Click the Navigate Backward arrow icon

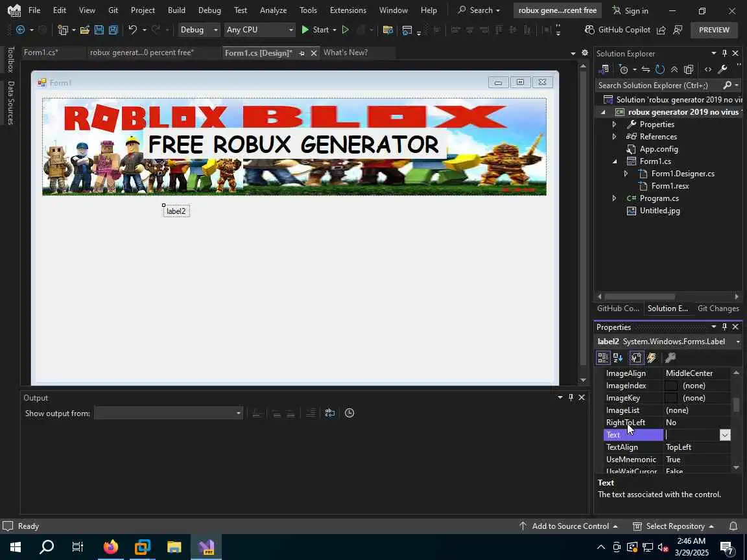click(21, 30)
